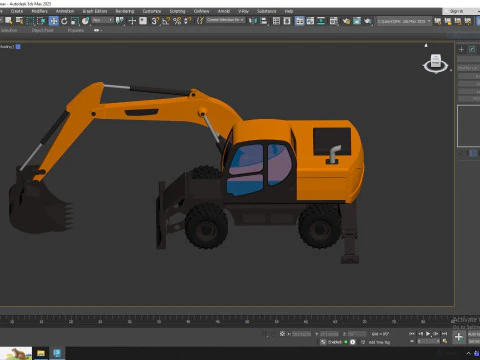This screenshot has height=360, width=480.
Task: Choose the Rectangular Selection Region tool
Action: (30, 21)
